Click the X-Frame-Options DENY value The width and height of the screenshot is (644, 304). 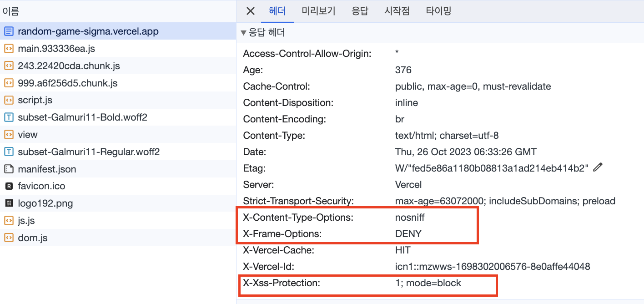[408, 234]
